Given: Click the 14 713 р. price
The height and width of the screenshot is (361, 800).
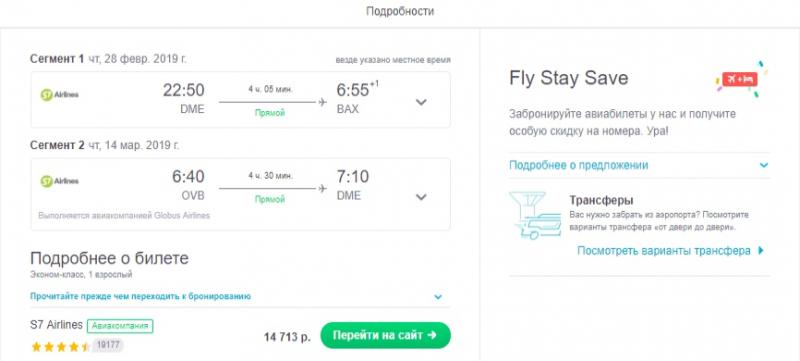Looking at the screenshot, I should 287,337.
